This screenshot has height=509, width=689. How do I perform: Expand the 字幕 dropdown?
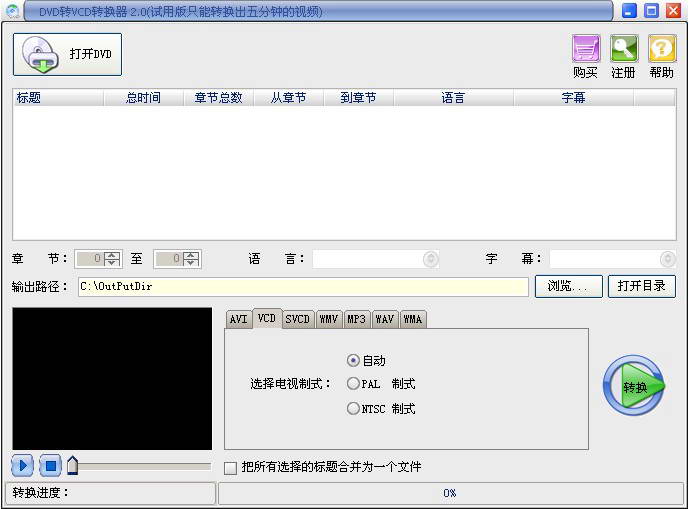[x=667, y=259]
